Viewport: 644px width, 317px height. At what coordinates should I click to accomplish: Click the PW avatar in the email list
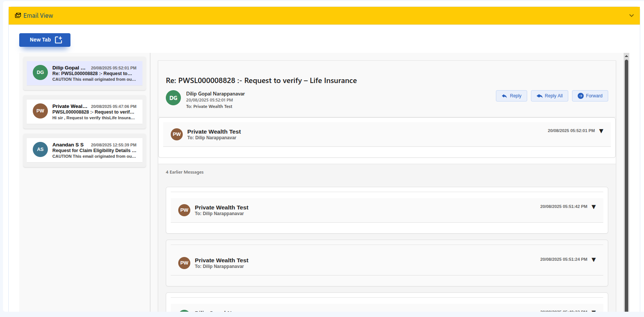pyautogui.click(x=40, y=111)
